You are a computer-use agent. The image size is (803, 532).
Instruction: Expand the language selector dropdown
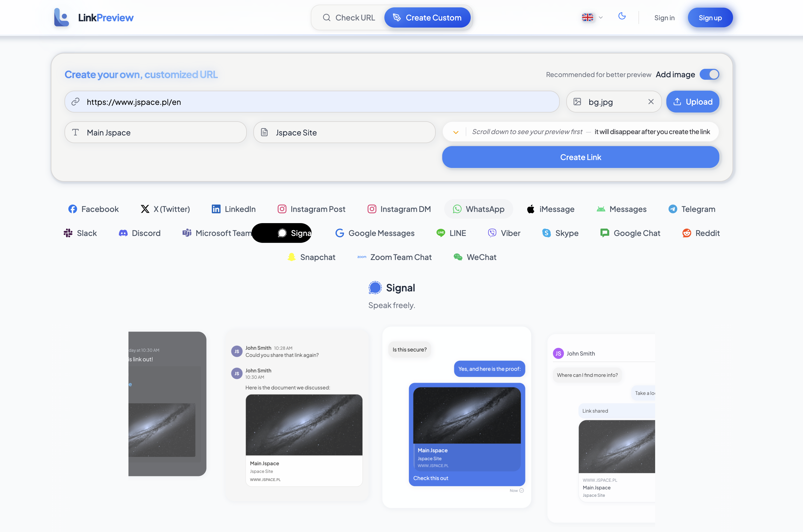click(x=592, y=17)
